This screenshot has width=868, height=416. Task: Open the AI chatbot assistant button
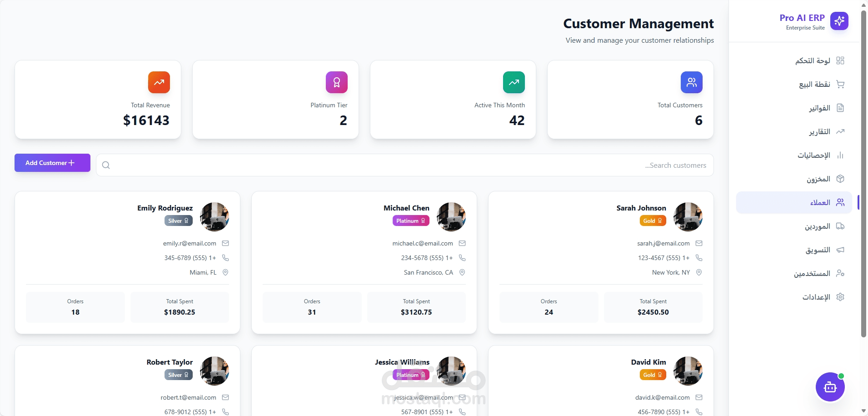830,387
